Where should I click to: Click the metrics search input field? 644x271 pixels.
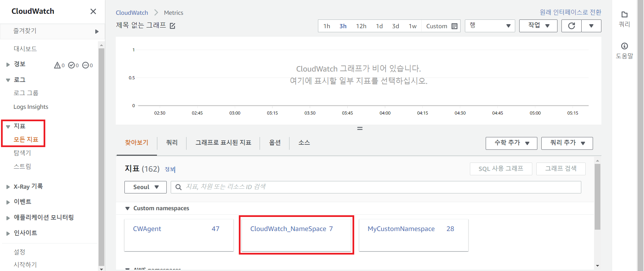376,187
